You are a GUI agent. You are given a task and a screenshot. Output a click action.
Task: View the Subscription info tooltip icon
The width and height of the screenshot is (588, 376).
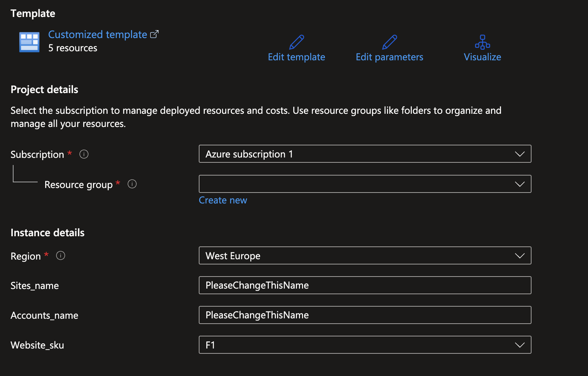tap(84, 154)
